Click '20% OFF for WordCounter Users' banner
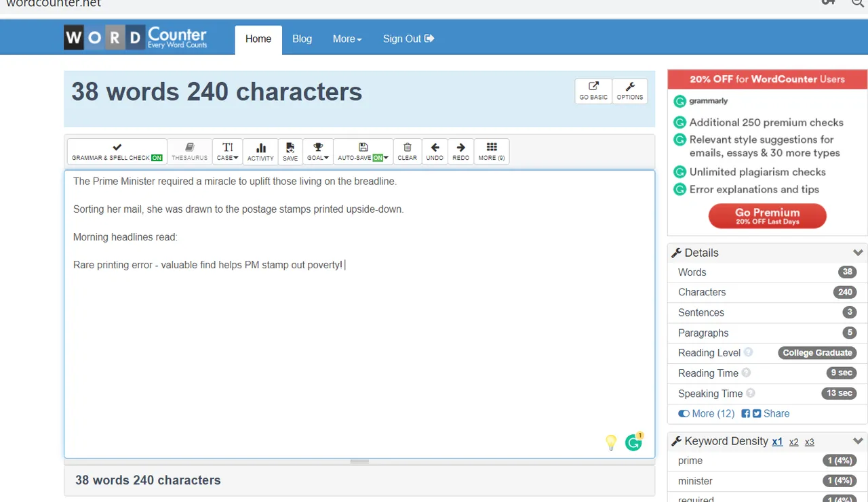The height and width of the screenshot is (502, 868). pos(768,79)
